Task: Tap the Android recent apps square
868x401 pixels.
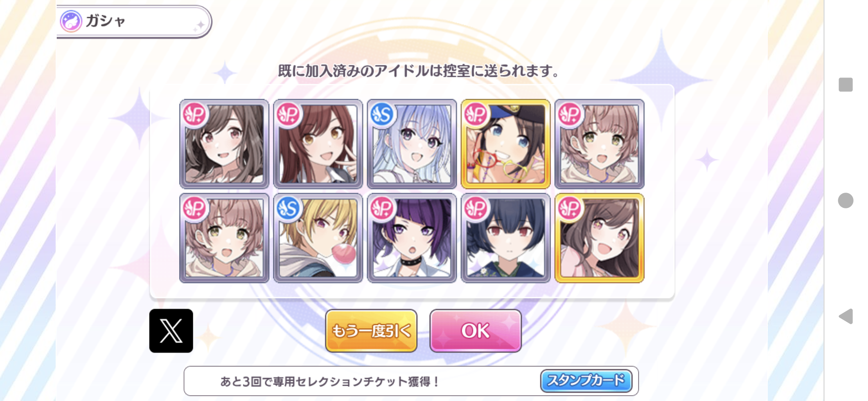Action: [845, 85]
